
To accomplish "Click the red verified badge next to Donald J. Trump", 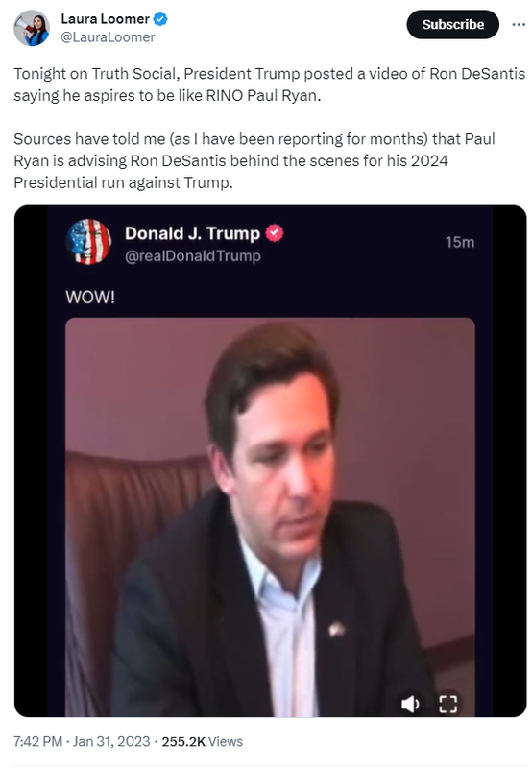I will coord(275,233).
